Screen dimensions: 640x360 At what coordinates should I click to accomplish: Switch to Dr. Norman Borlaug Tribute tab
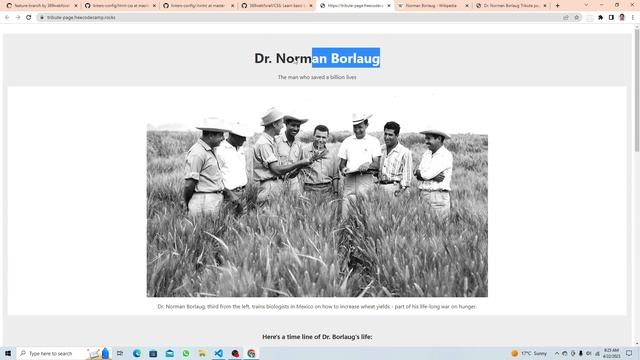(x=510, y=6)
